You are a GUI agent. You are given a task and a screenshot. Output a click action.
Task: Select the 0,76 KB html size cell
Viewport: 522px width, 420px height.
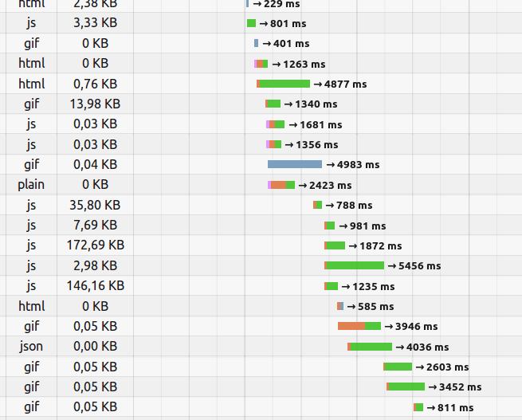tap(95, 84)
